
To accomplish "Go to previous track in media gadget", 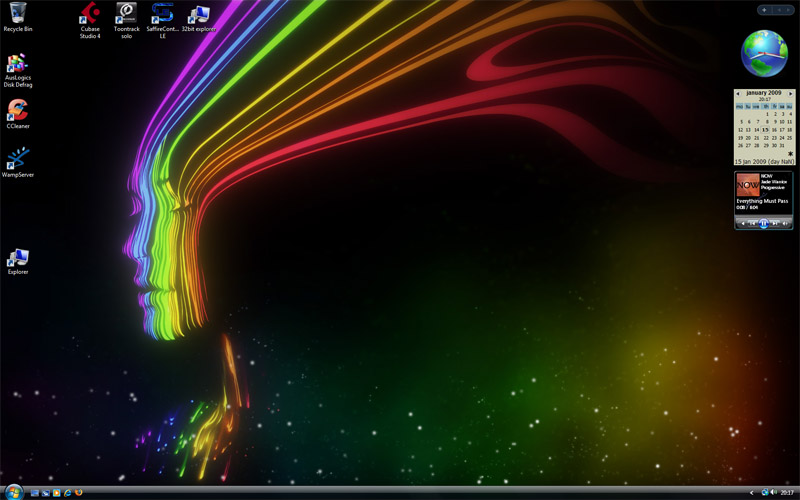I will pos(752,223).
